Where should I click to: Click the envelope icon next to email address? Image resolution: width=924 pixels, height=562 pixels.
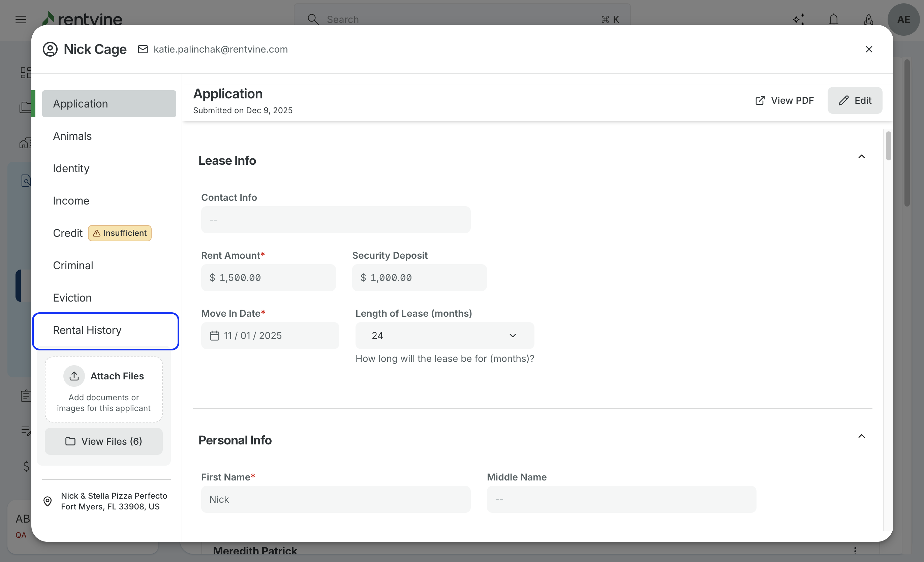pyautogui.click(x=143, y=49)
